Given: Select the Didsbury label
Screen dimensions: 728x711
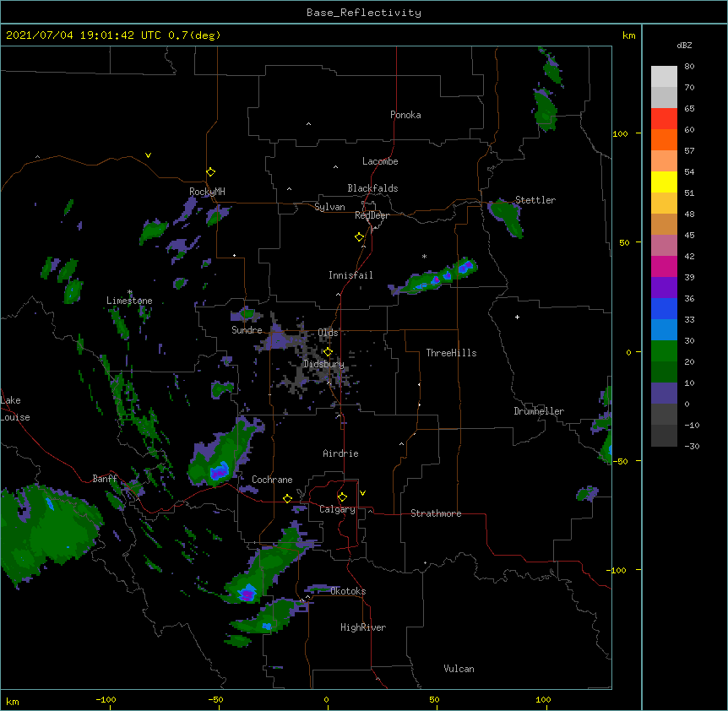Looking at the screenshot, I should [323, 364].
